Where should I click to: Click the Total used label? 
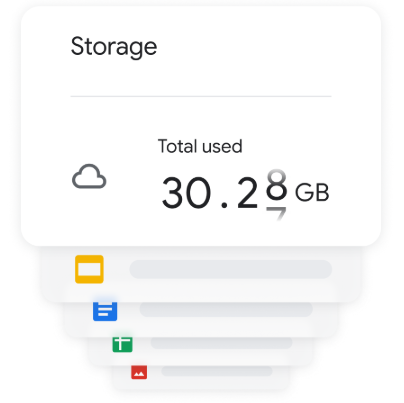pyautogui.click(x=200, y=146)
